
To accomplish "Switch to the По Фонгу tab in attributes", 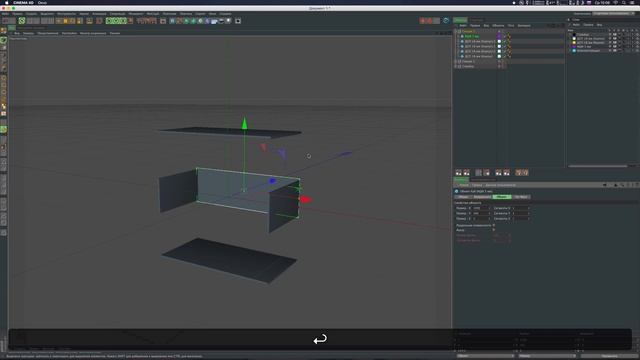I will (x=521, y=197).
